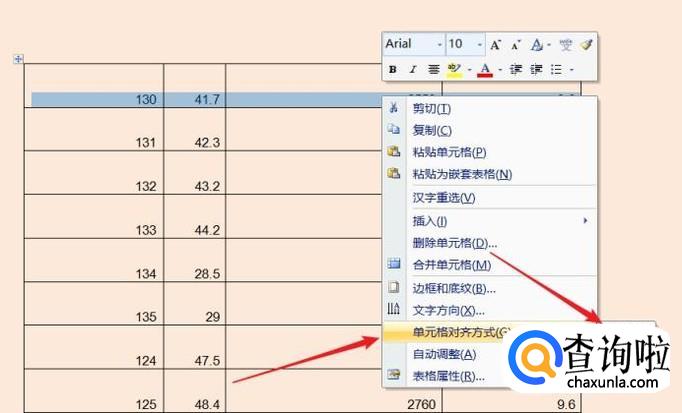Click cell containing 135
This screenshot has width=682, height=413.
94,303
